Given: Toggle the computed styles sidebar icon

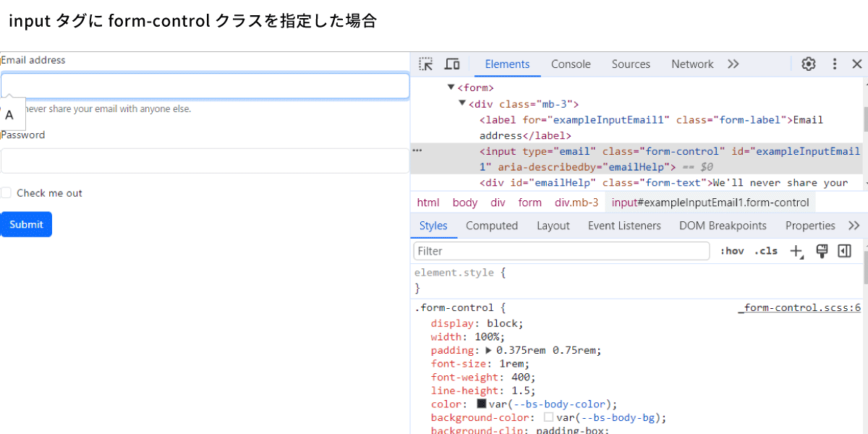Looking at the screenshot, I should point(844,251).
